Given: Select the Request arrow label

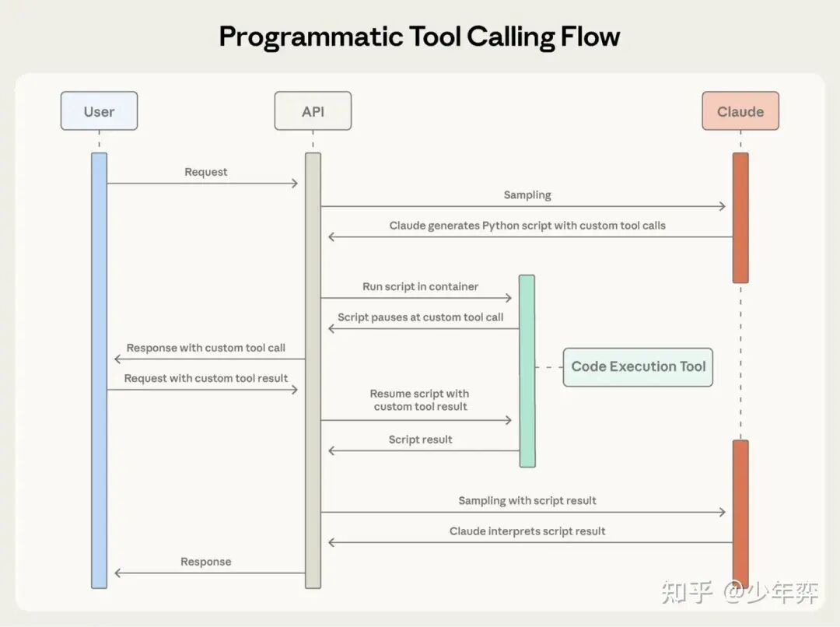Looking at the screenshot, I should click(x=206, y=172).
